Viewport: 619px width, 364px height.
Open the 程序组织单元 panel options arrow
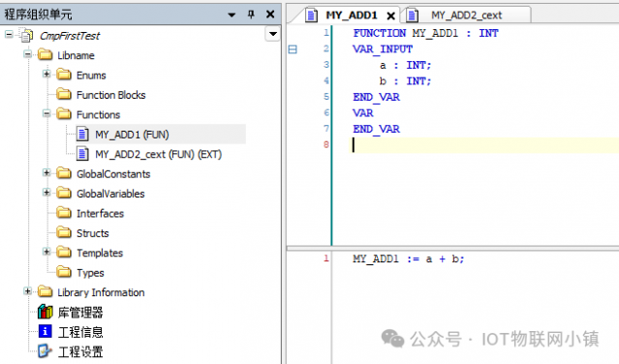[232, 15]
